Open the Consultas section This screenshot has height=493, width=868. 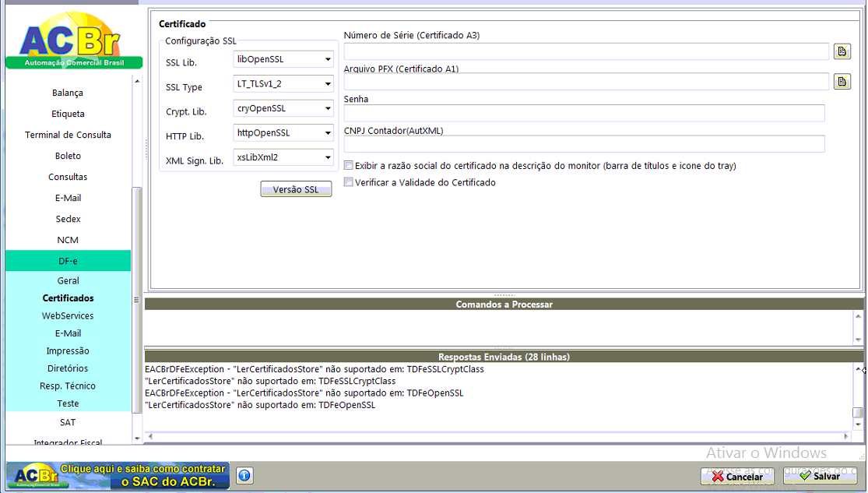[x=68, y=177]
